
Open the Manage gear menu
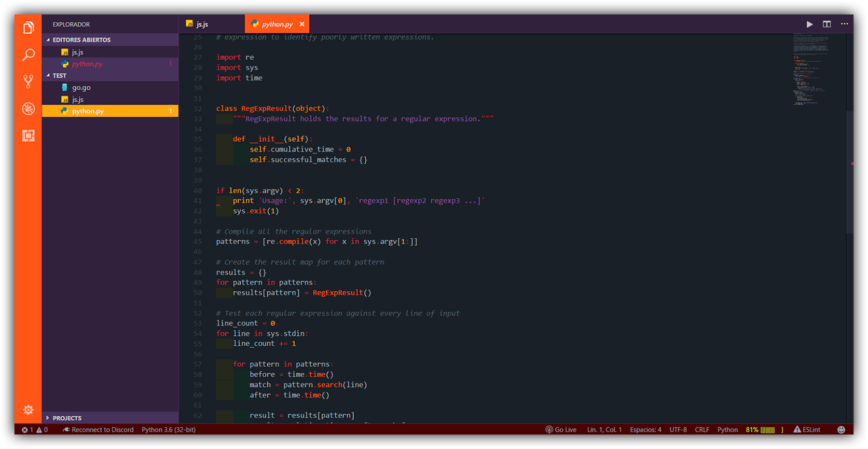(28, 409)
